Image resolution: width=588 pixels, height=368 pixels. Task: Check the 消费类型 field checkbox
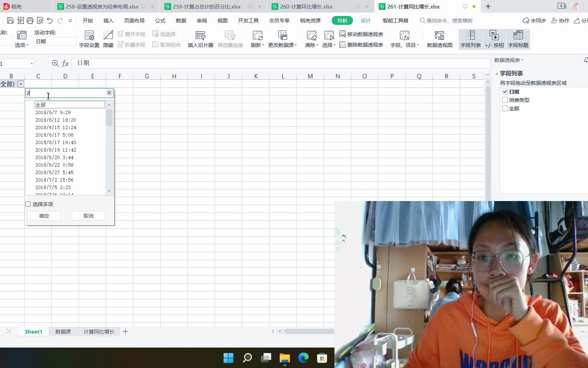click(x=505, y=100)
